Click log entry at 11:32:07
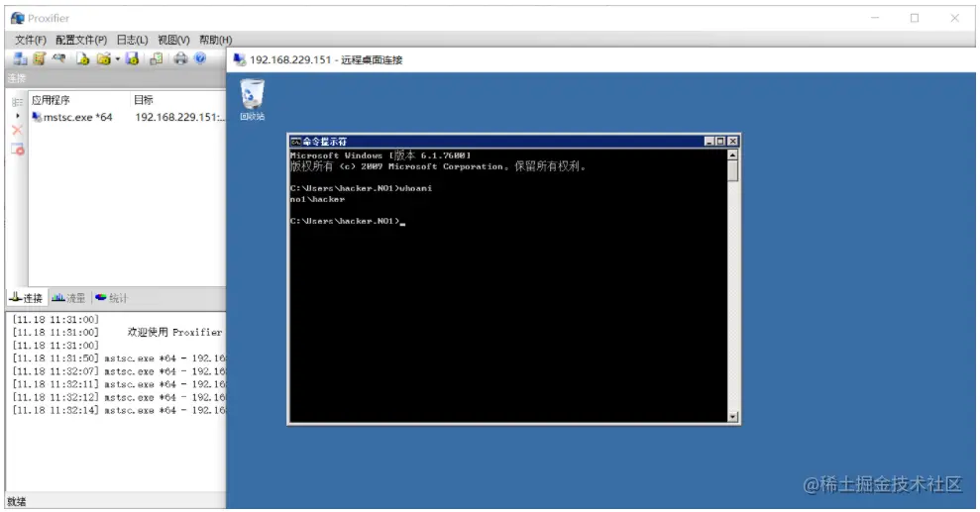This screenshot has height=512, width=980. click(118, 371)
